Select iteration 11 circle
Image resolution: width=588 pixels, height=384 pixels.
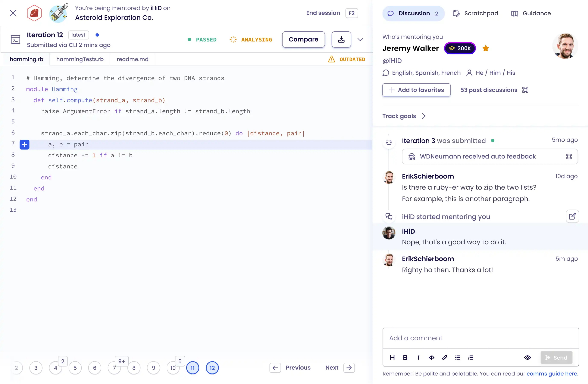[x=193, y=368]
